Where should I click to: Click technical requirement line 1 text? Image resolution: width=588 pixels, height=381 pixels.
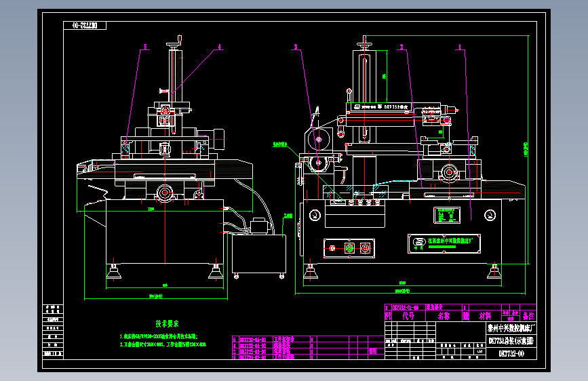pos(159,337)
